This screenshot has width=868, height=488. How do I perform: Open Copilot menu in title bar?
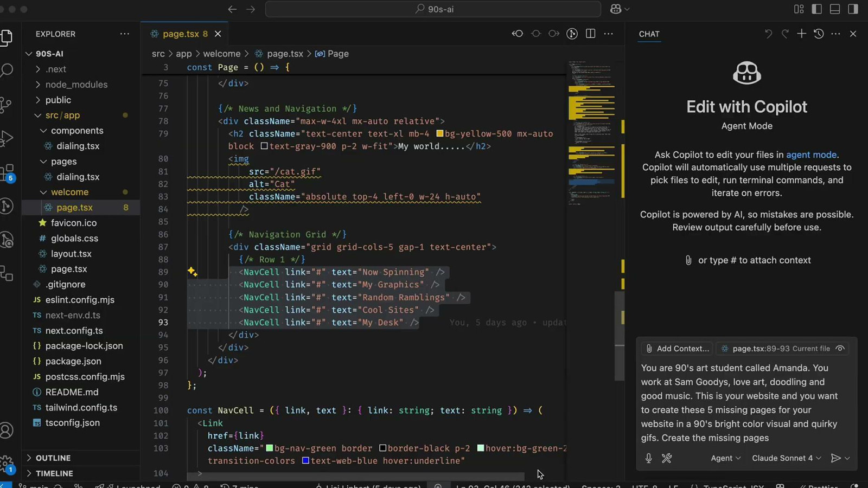pyautogui.click(x=620, y=9)
